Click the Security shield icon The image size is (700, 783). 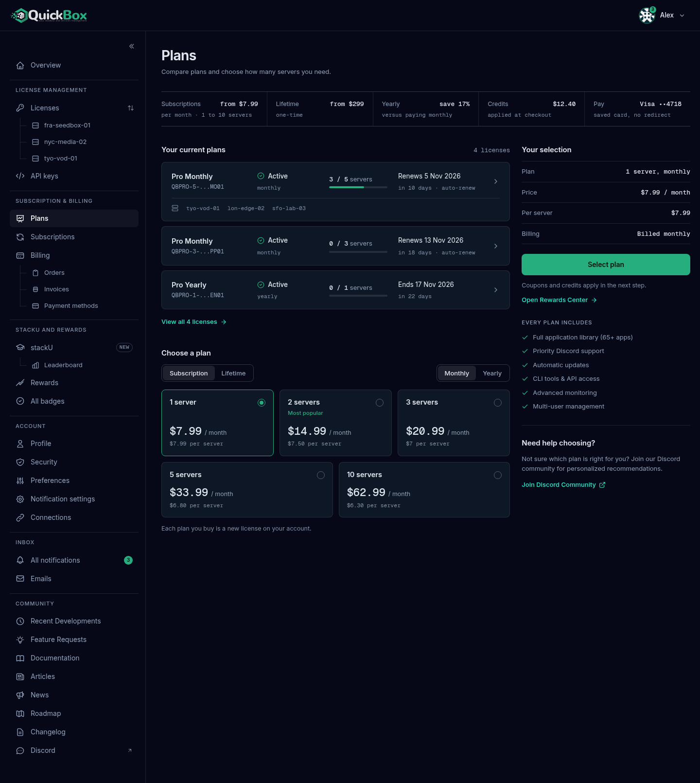(20, 462)
